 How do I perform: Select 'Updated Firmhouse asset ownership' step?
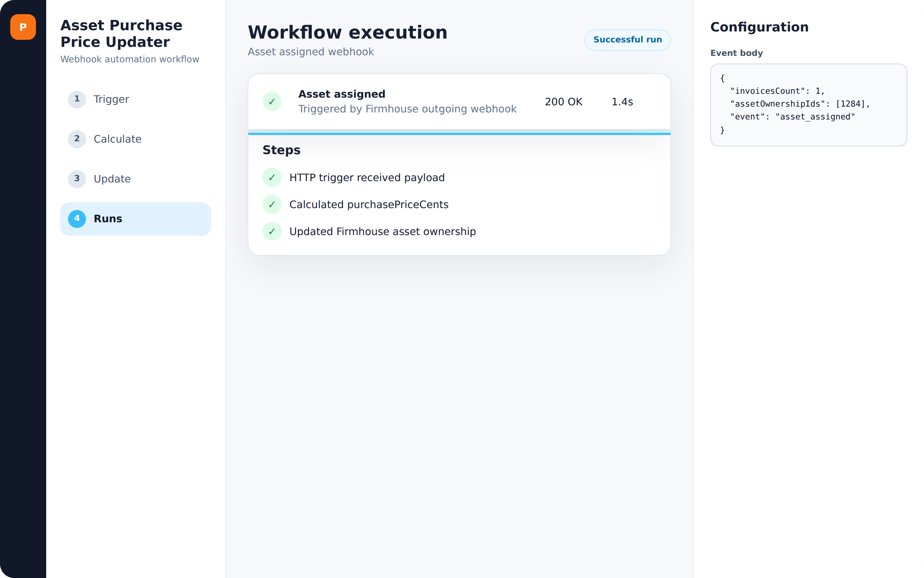(382, 231)
